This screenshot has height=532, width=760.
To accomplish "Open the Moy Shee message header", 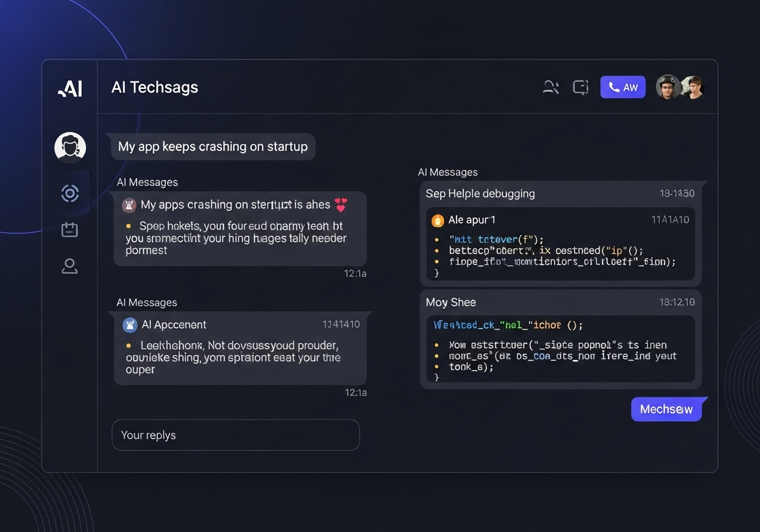I will tap(451, 302).
